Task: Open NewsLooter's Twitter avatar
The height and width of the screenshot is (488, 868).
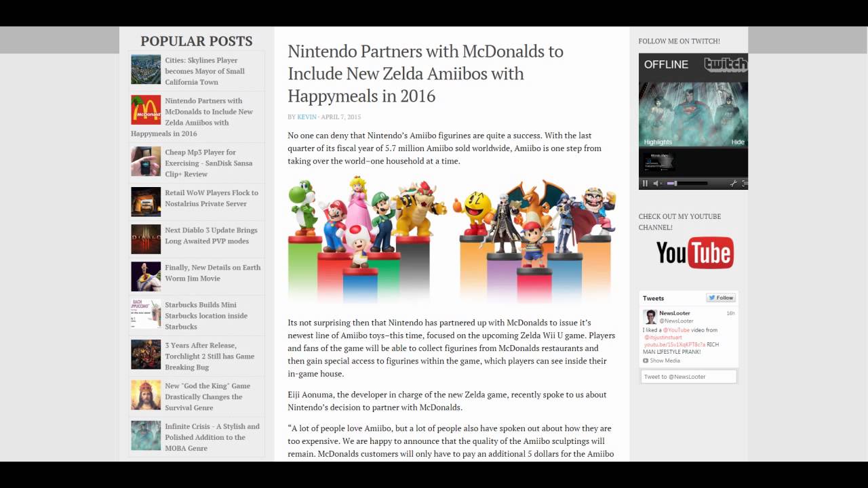Action: point(650,317)
